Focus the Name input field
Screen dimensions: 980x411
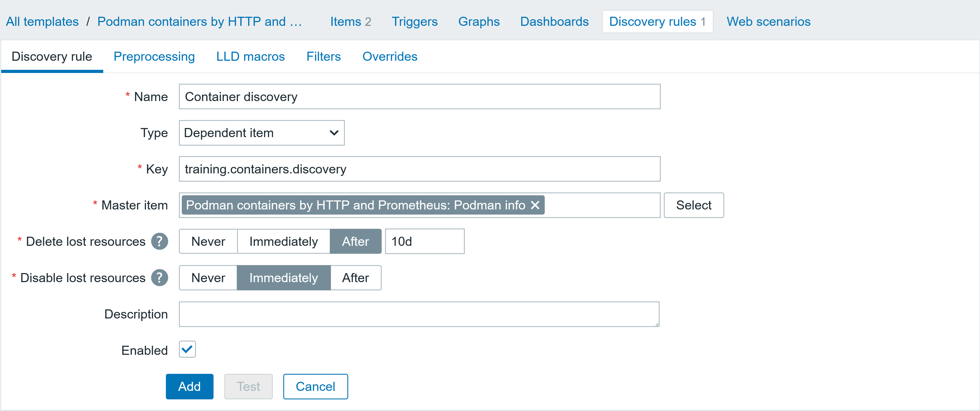(420, 97)
